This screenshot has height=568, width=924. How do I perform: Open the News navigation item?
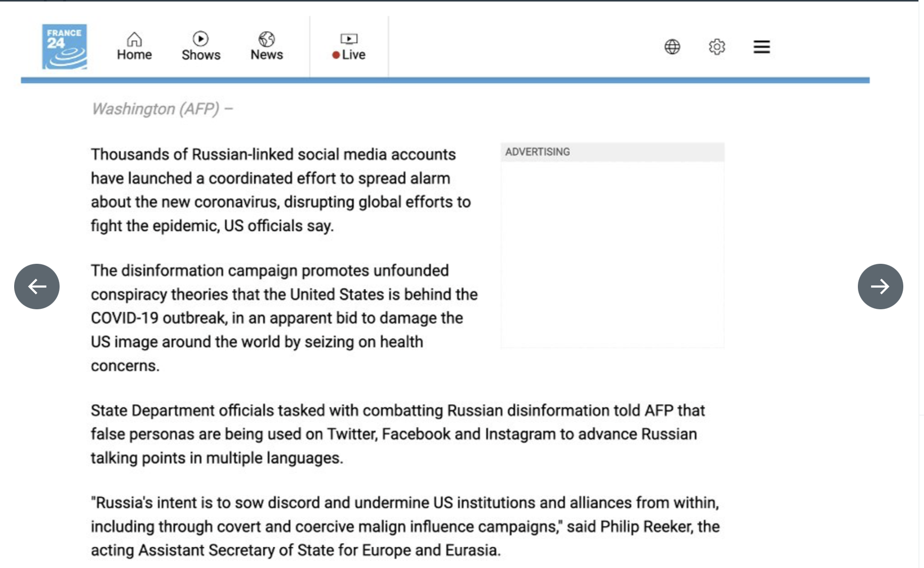pos(267,46)
